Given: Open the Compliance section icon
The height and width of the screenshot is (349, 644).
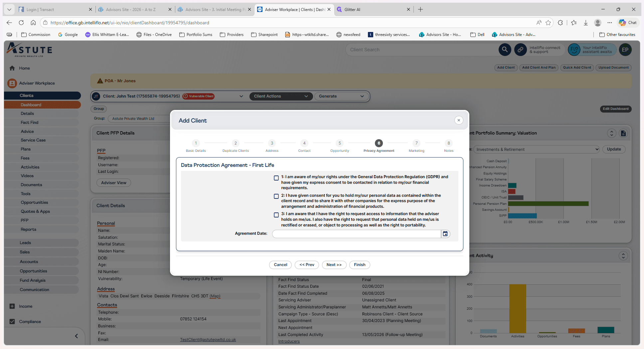Looking at the screenshot, I should (12, 322).
